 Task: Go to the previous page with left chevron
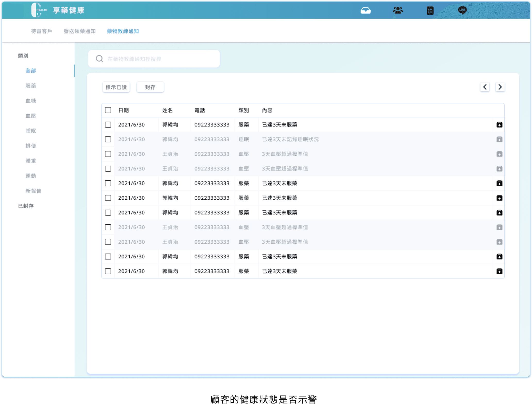click(485, 87)
